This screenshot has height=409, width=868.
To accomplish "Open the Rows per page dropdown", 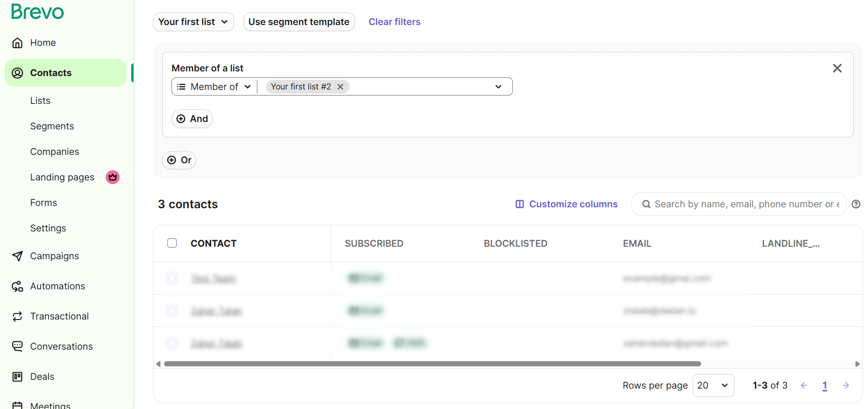I will (x=713, y=386).
